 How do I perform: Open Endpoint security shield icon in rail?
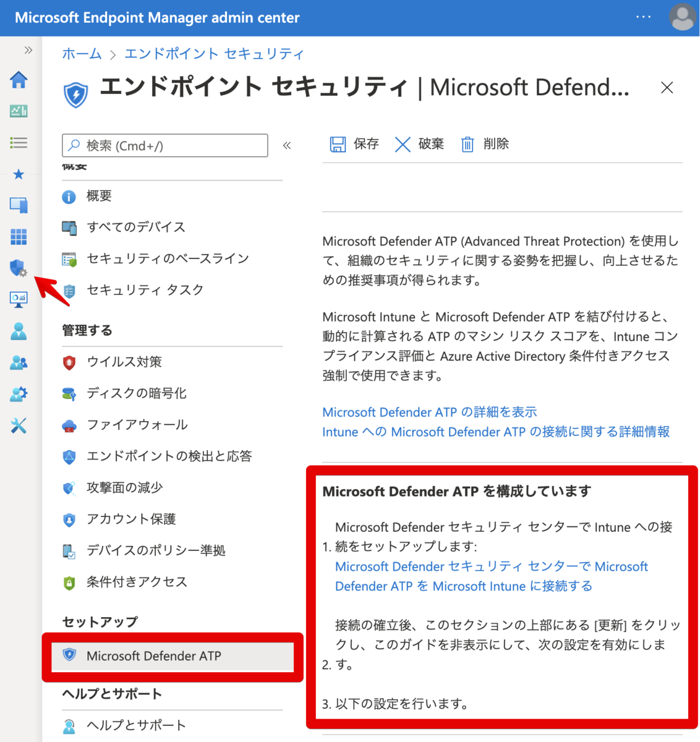(x=19, y=268)
